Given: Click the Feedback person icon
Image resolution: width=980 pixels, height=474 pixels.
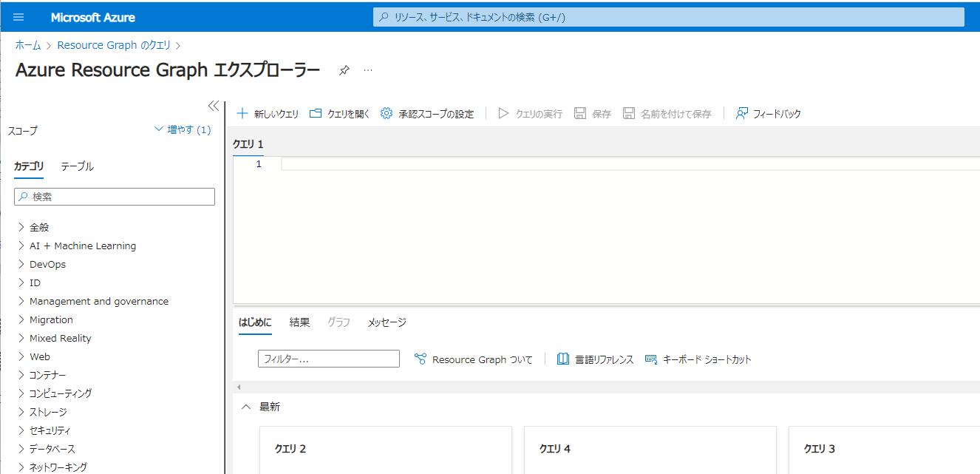Looking at the screenshot, I should click(x=742, y=114).
